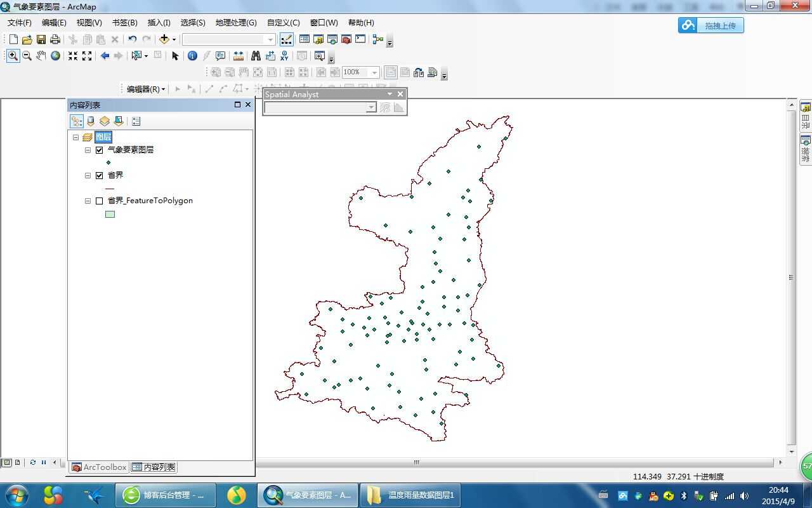Open the Add Data dropdown arrow
Image resolution: width=812 pixels, height=508 pixels.
tap(174, 39)
